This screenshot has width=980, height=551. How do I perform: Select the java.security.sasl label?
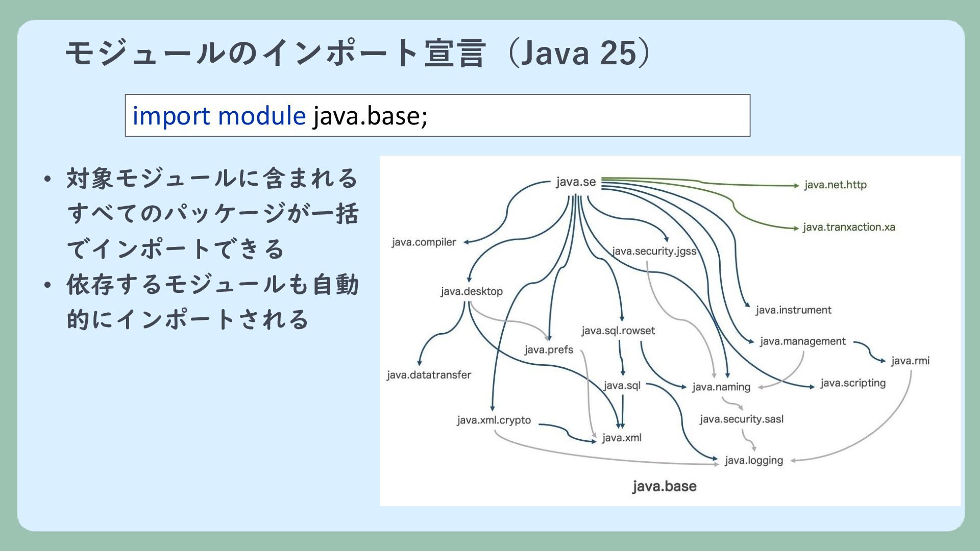(x=741, y=419)
